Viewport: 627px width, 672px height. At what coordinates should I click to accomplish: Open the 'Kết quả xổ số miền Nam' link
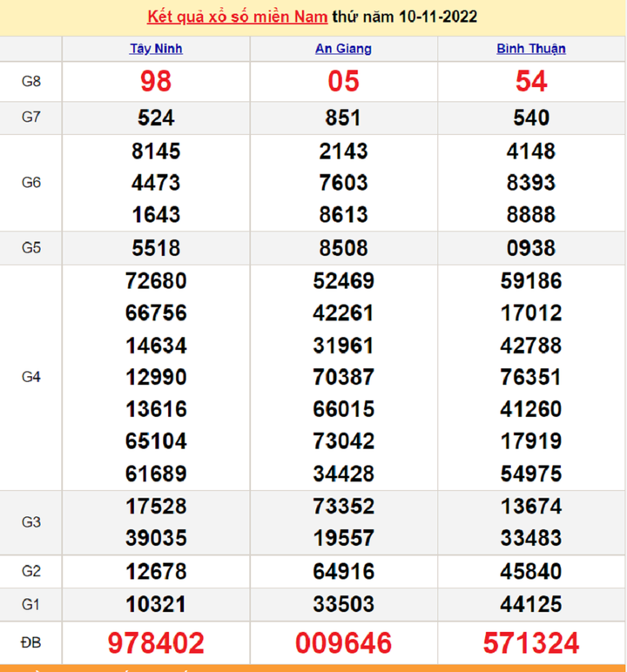click(238, 17)
